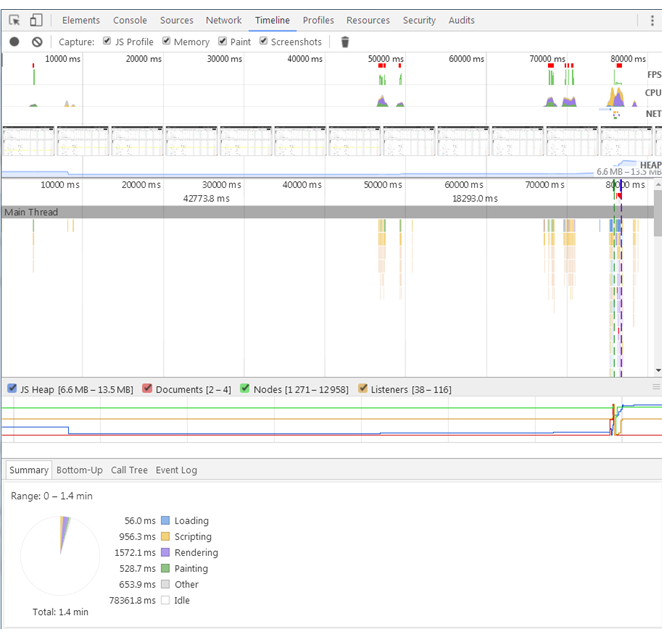This screenshot has height=634, width=662.
Task: Toggle device mode icon
Action: (x=36, y=20)
